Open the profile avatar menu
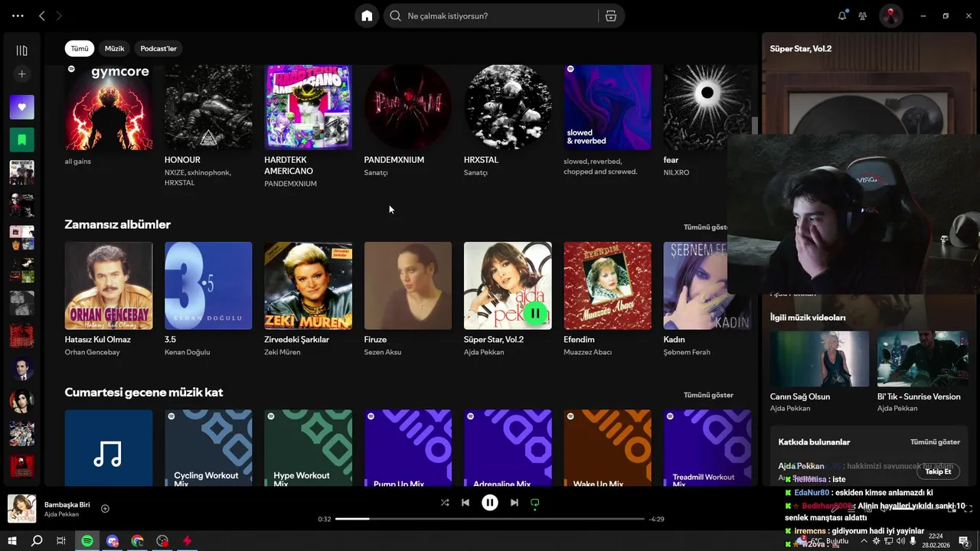The width and height of the screenshot is (980, 551). point(890,15)
